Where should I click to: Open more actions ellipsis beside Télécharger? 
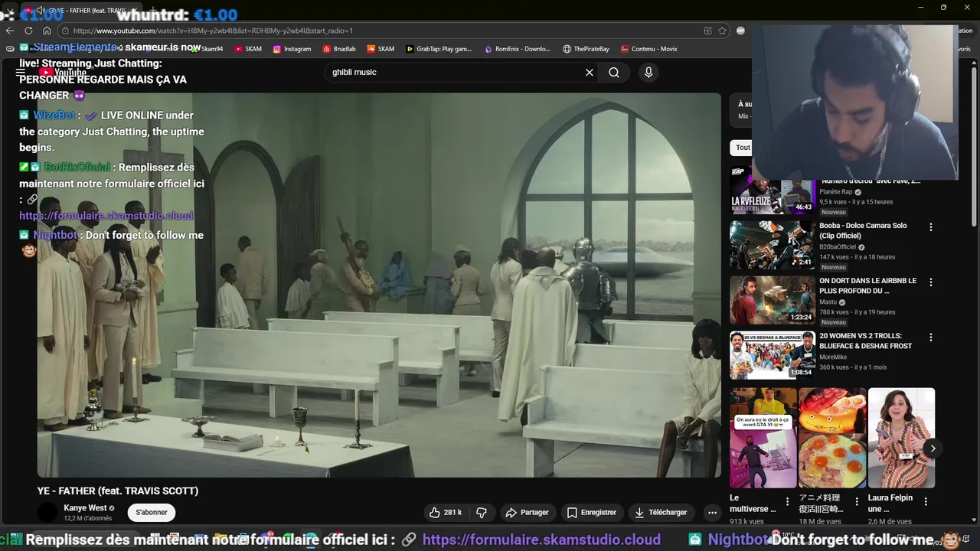coord(712,512)
